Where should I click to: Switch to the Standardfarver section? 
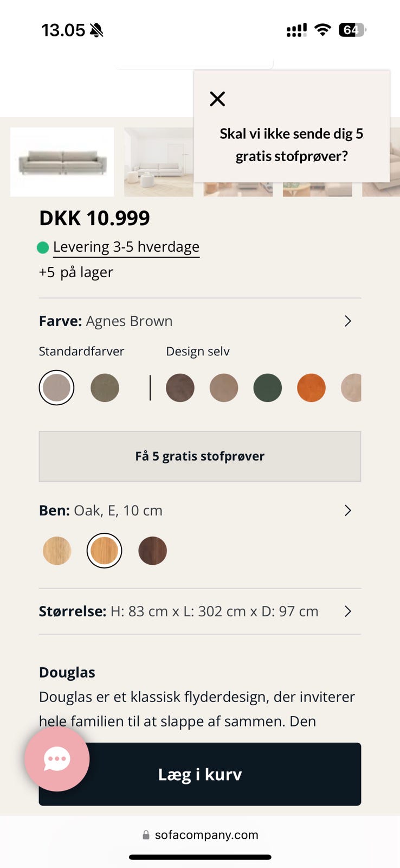coord(81,352)
